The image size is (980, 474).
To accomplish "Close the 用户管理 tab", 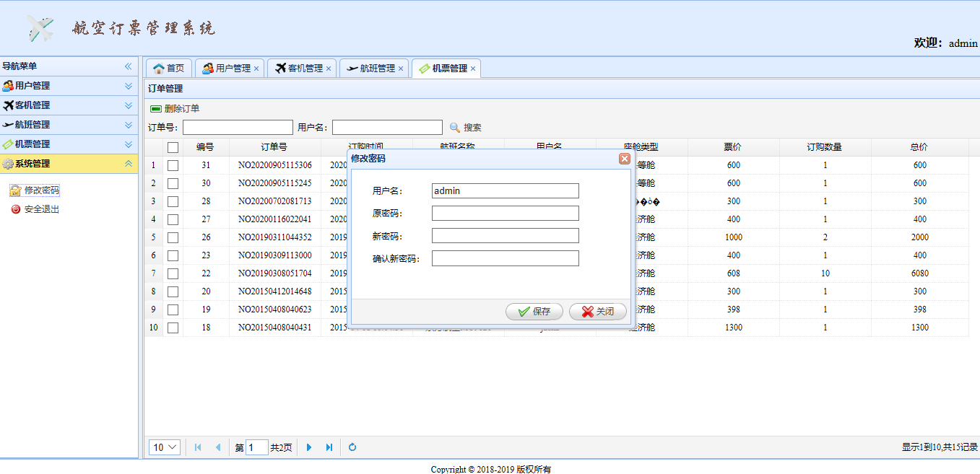I will 256,69.
